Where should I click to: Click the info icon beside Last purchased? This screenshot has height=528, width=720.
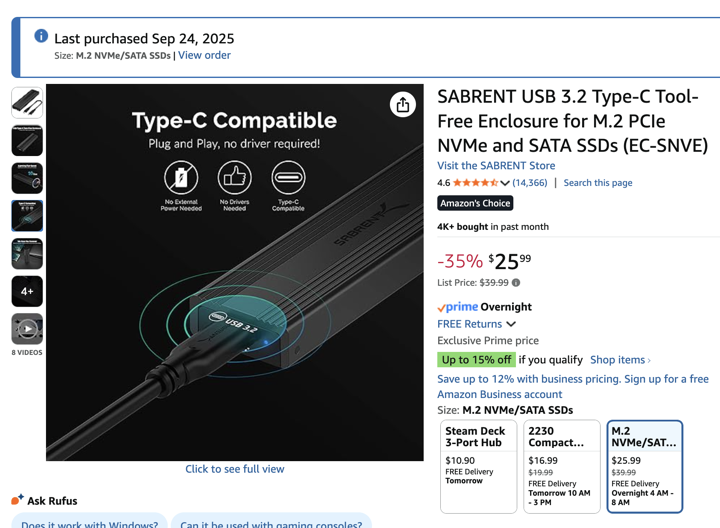41,36
